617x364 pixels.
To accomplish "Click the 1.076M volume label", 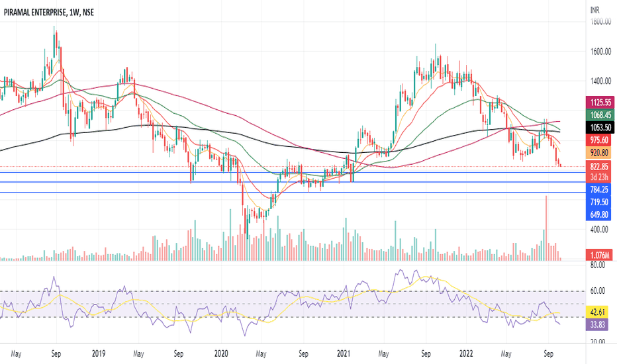I will 599,255.
